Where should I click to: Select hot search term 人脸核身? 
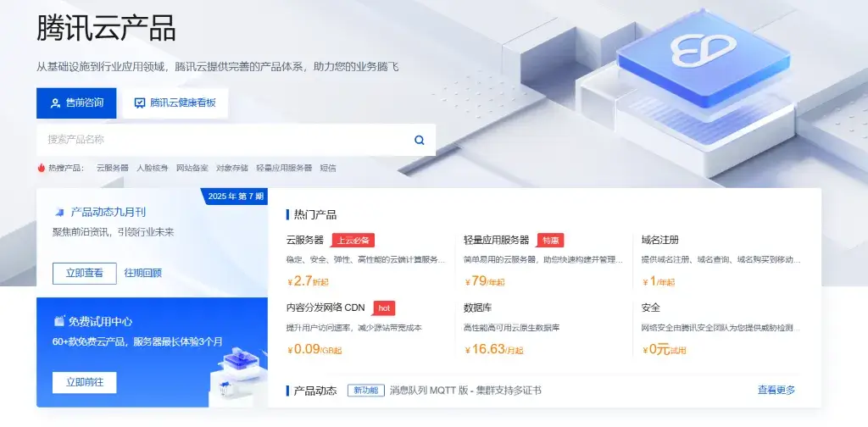(153, 168)
